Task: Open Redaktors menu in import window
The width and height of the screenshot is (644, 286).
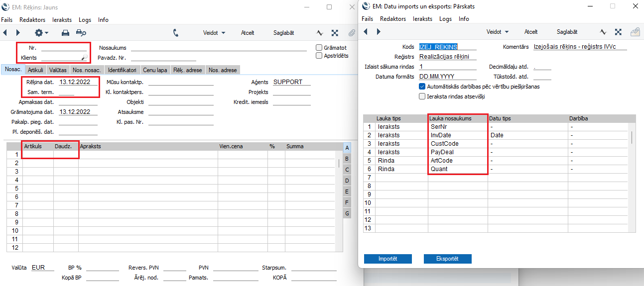Action: (x=393, y=19)
